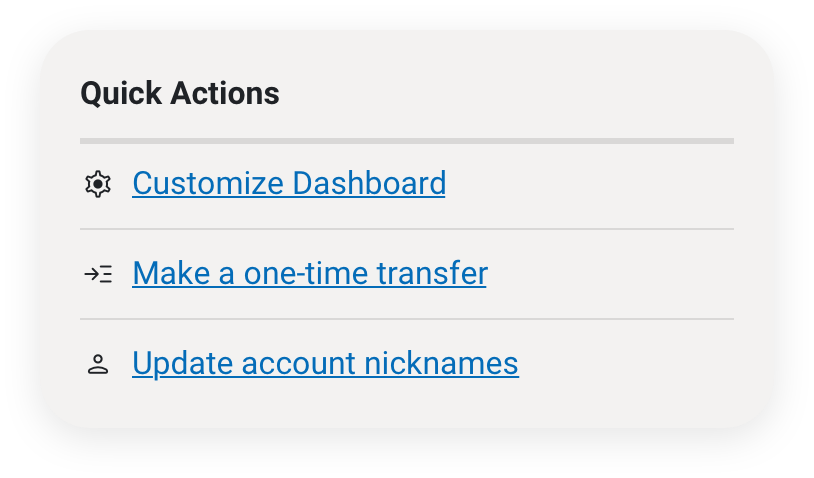
Task: Click the word Customize in first link
Action: pyautogui.click(x=208, y=183)
